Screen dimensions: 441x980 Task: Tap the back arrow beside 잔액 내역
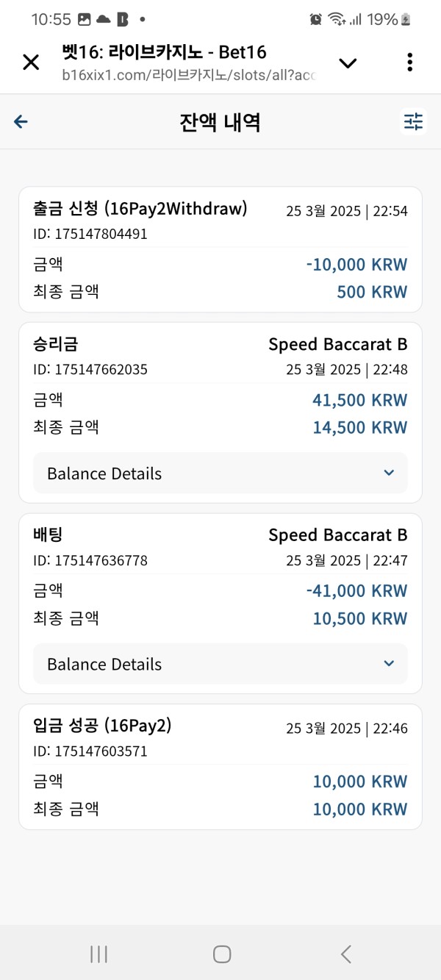[x=21, y=122]
